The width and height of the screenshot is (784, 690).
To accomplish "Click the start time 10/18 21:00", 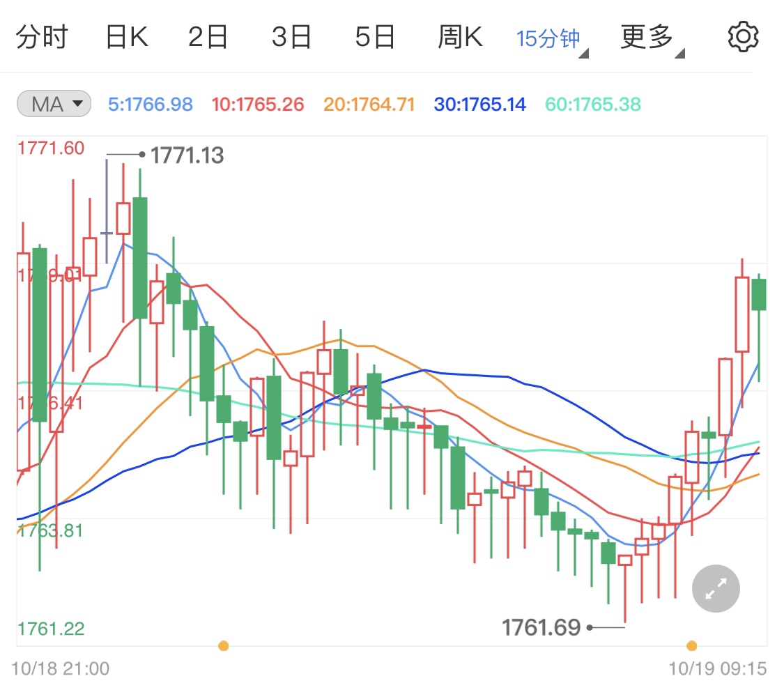I will [61, 668].
